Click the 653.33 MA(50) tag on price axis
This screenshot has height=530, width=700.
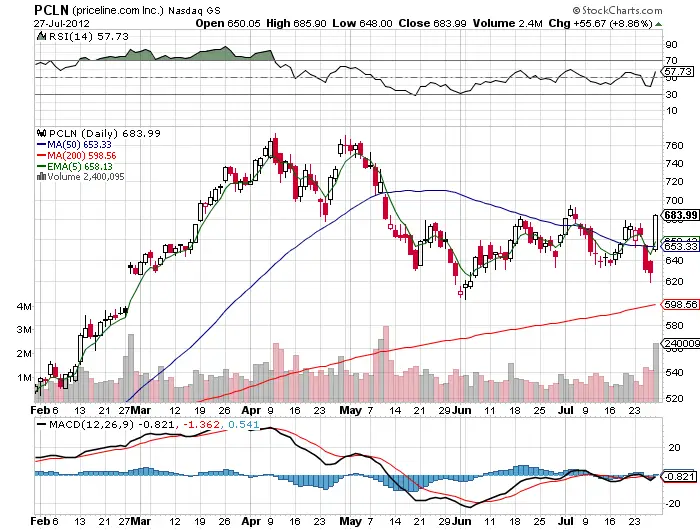click(x=681, y=246)
